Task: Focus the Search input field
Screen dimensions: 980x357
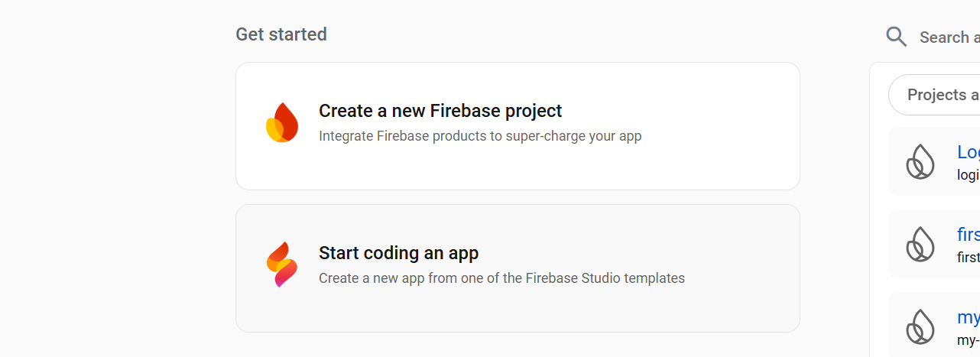Action: pyautogui.click(x=949, y=37)
